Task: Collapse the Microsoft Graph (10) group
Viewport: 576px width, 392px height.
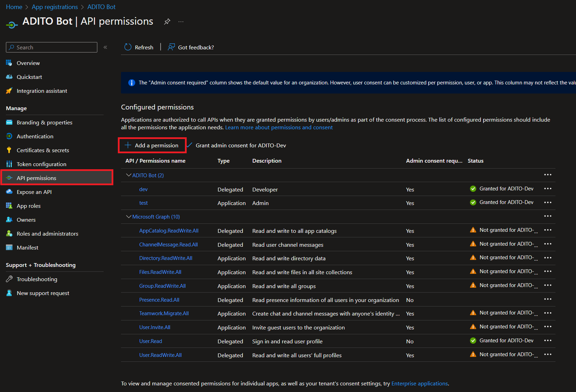Action: pos(129,217)
